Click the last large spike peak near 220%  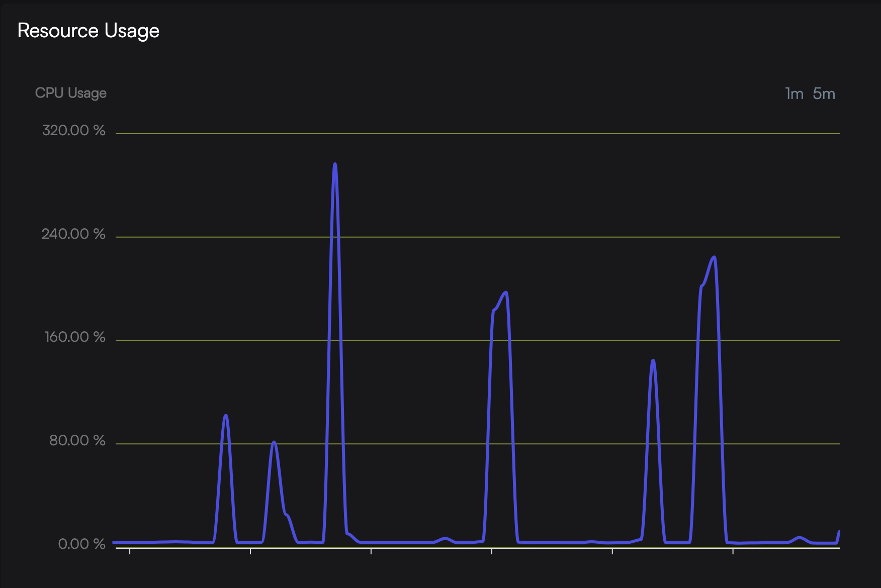point(714,257)
